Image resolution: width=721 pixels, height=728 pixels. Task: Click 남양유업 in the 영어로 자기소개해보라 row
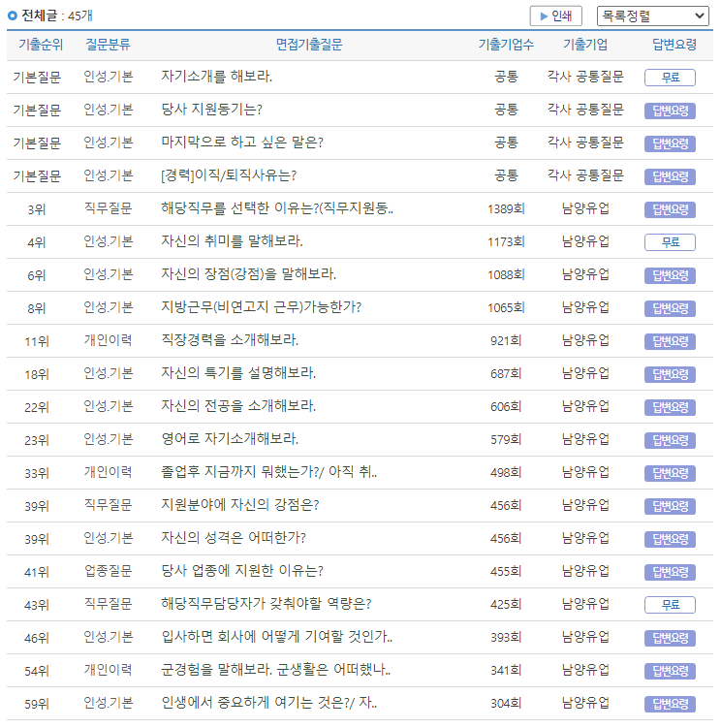[x=585, y=439]
